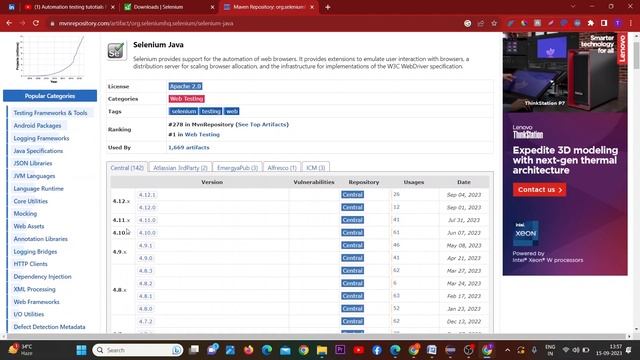The image size is (640, 360).
Task: Click the indexed artifacts growth chart
Action: click(51, 58)
